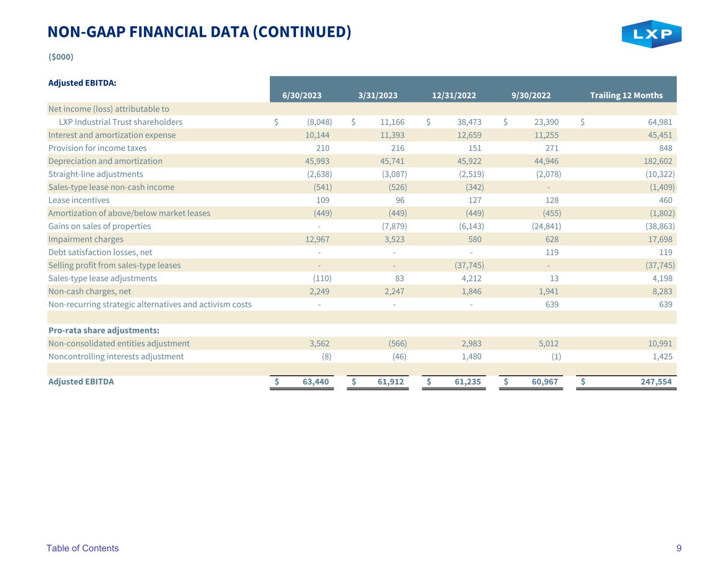Click the page number 9

[x=679, y=548]
